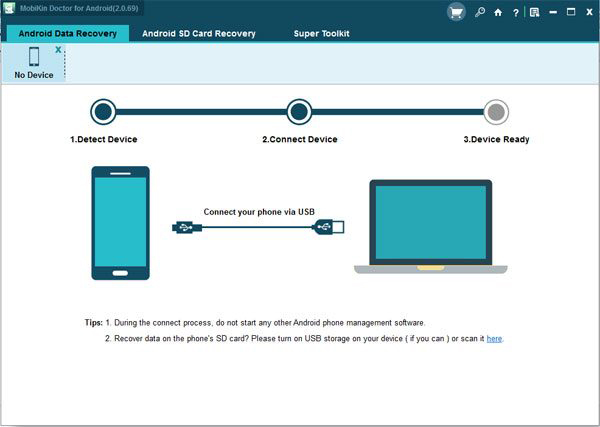Select the No Device phone icon
Screen dimensions: 600x427
click(x=33, y=58)
